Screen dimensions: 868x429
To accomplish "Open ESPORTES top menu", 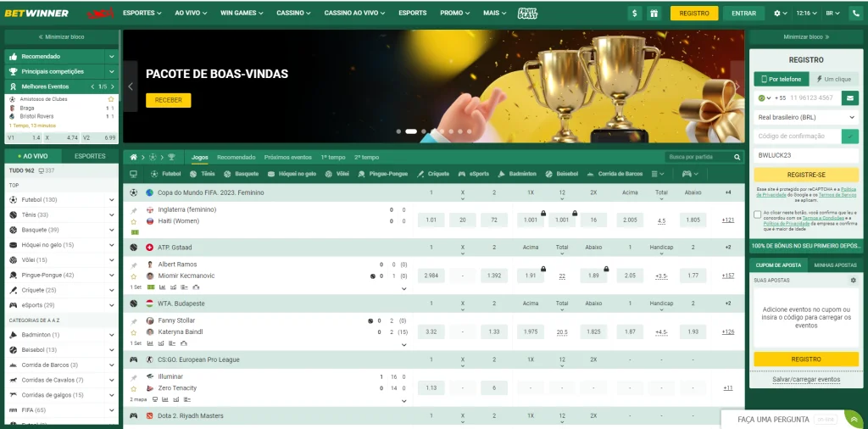I will [142, 14].
